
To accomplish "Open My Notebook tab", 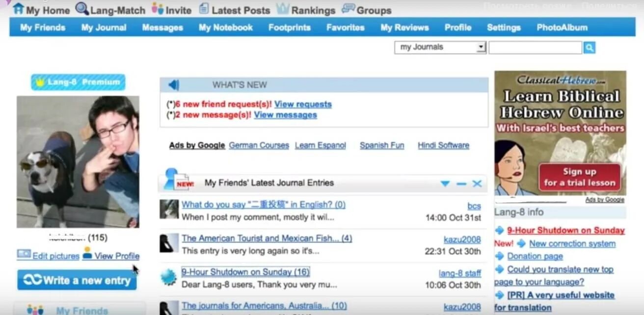I will (x=226, y=27).
